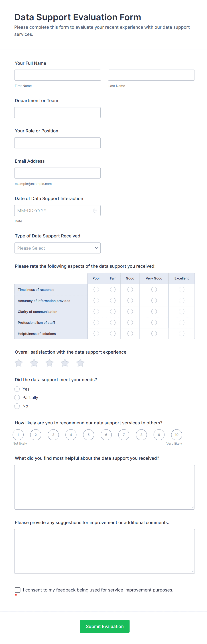This screenshot has height=644, width=207.
Task: Select recommendation score 10 Very likely
Action: [177, 435]
